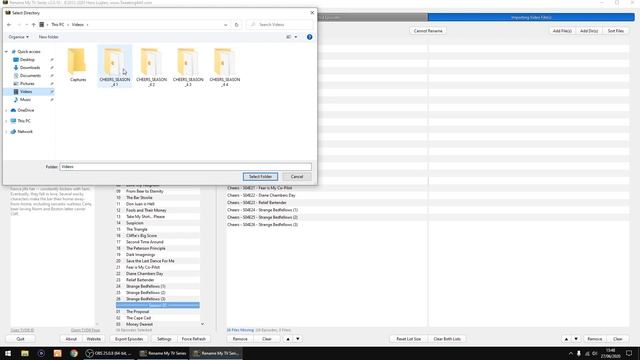Go up one folder level
The height and width of the screenshot is (360, 640).
coord(33,24)
